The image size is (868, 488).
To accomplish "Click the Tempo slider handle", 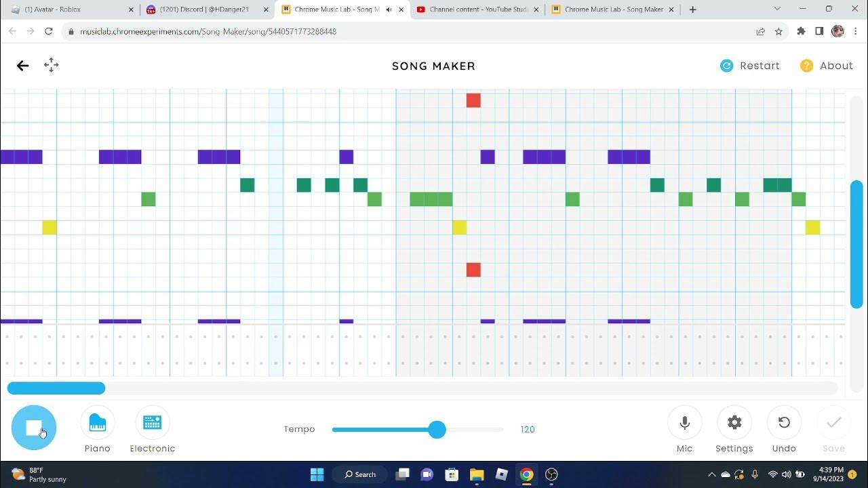I will [x=437, y=429].
